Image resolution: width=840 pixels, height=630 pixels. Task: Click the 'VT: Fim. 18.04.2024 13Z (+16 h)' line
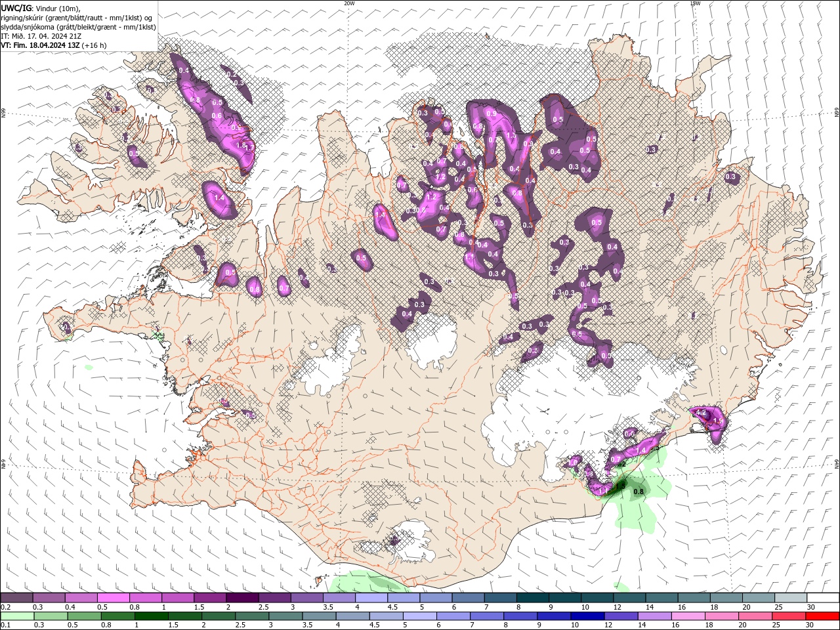(54, 45)
